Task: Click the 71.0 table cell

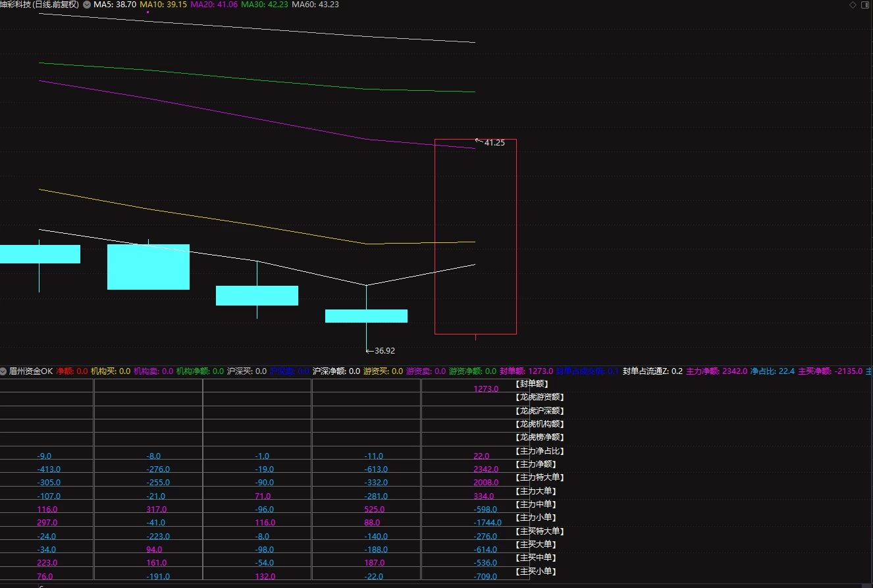Action: click(x=263, y=496)
